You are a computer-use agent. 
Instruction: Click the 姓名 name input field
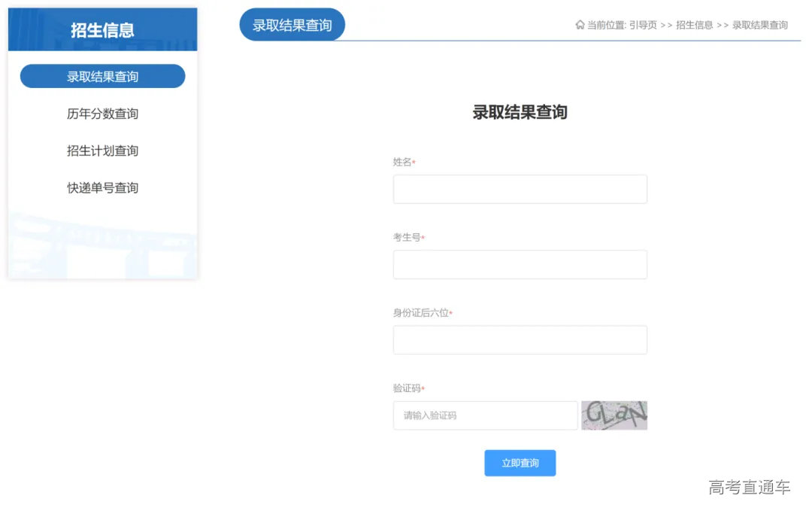click(520, 189)
